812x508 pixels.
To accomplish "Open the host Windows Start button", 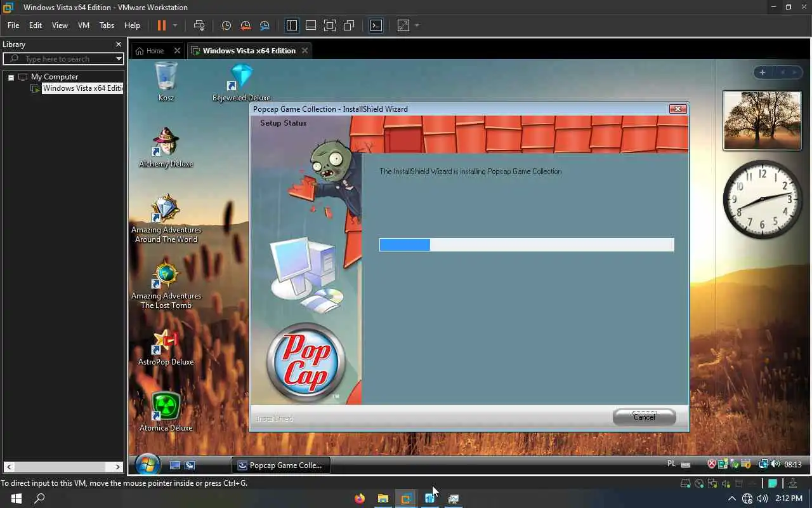I will tap(16, 498).
